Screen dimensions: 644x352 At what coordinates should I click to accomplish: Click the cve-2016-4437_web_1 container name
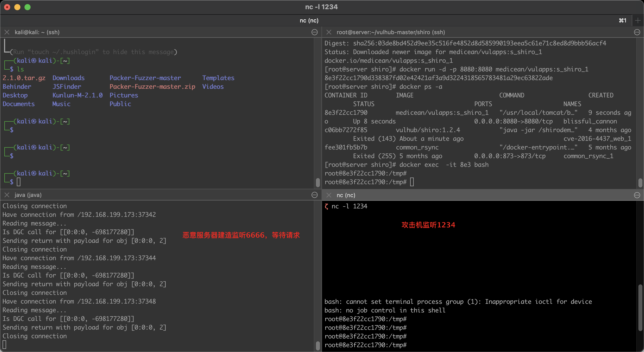[597, 139]
